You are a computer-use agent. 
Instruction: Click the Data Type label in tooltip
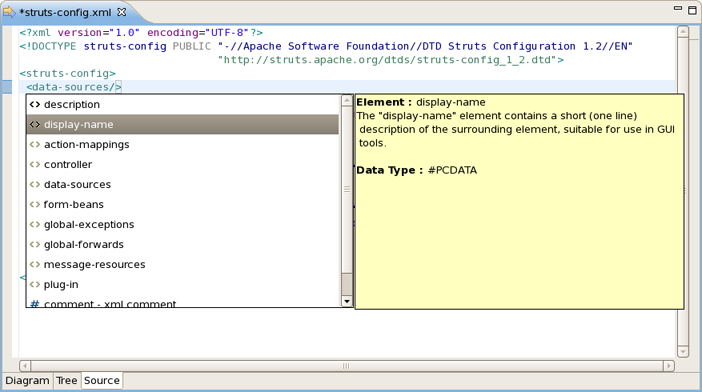click(x=390, y=170)
